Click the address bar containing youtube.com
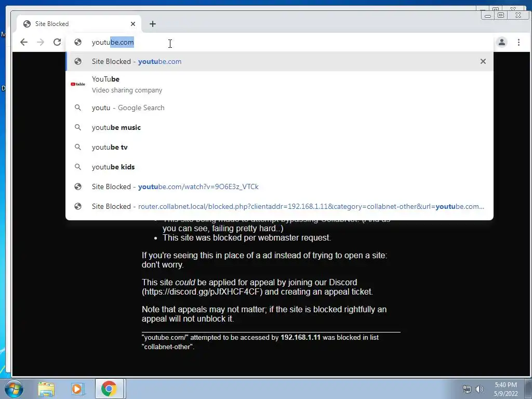Viewport: 532px width, 399px height. pos(278,42)
